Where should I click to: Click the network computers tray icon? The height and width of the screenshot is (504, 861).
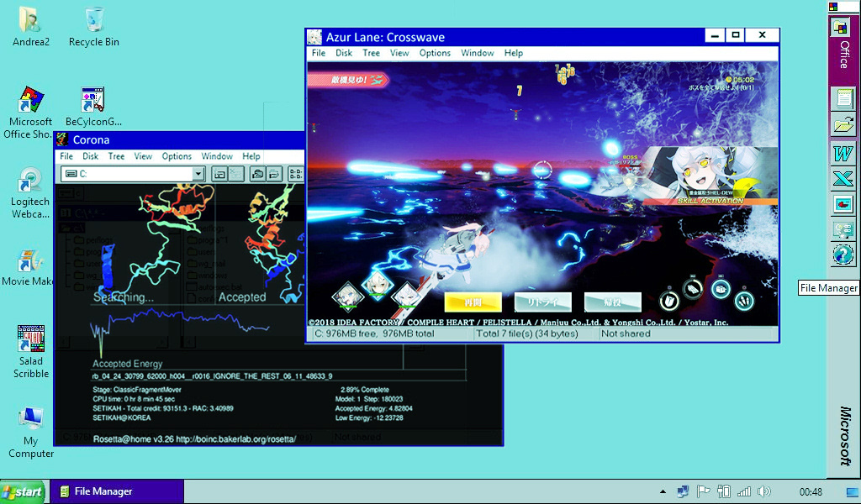click(x=683, y=491)
